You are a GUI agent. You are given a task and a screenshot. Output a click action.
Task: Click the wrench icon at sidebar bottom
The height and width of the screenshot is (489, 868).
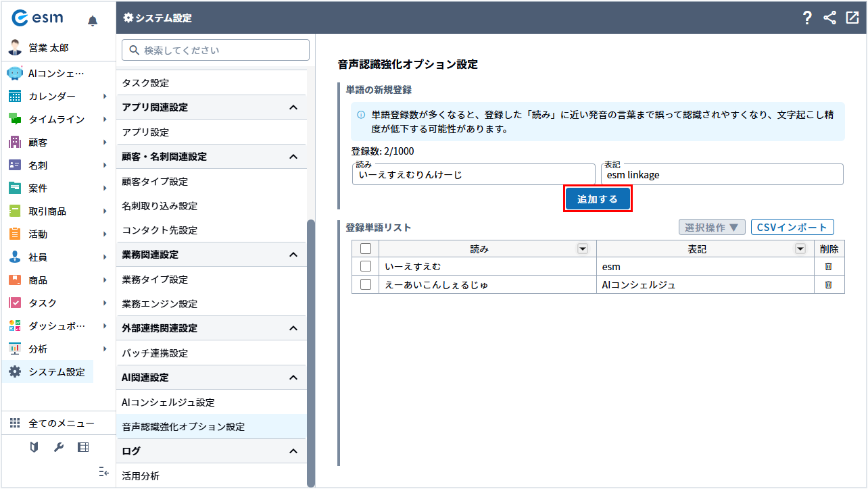coord(58,447)
